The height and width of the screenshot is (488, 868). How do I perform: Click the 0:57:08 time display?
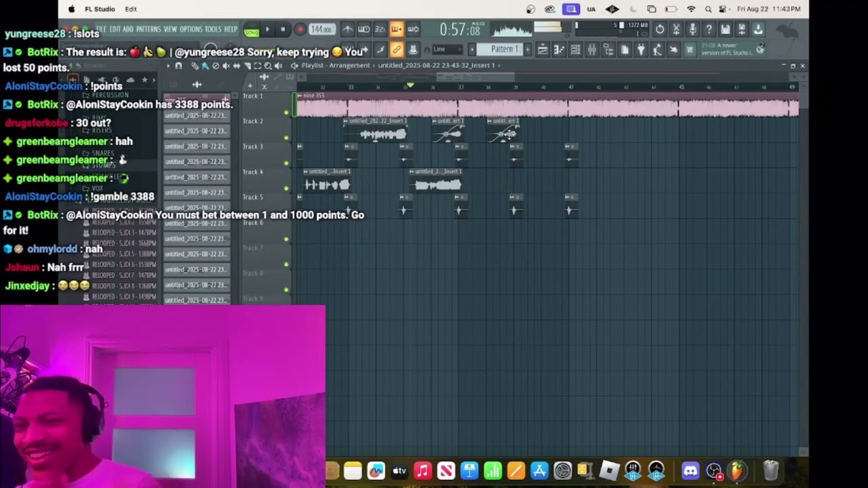point(460,30)
